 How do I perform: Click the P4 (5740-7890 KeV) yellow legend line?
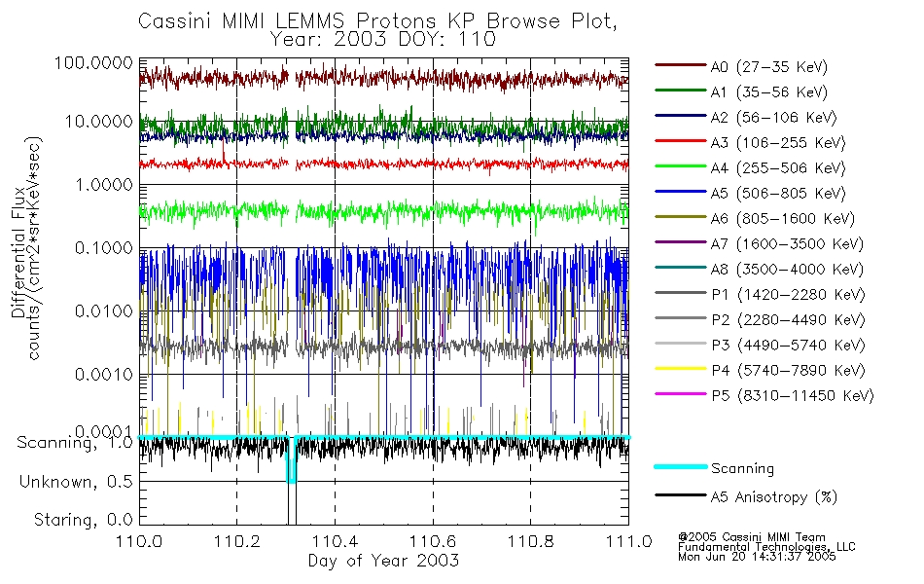[680, 368]
